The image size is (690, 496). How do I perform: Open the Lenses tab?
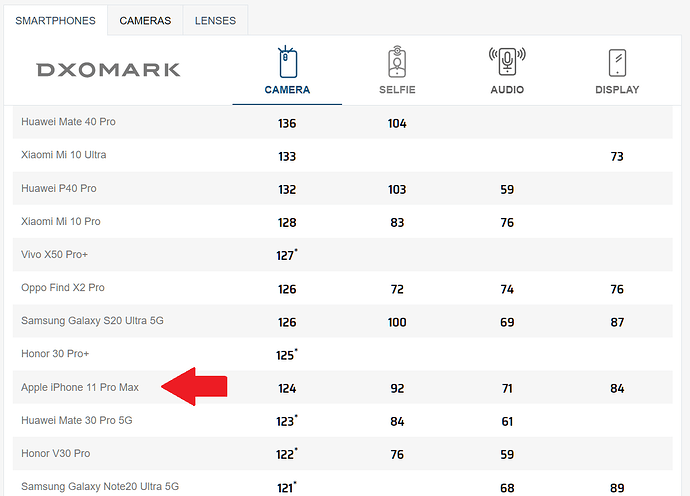click(x=215, y=21)
